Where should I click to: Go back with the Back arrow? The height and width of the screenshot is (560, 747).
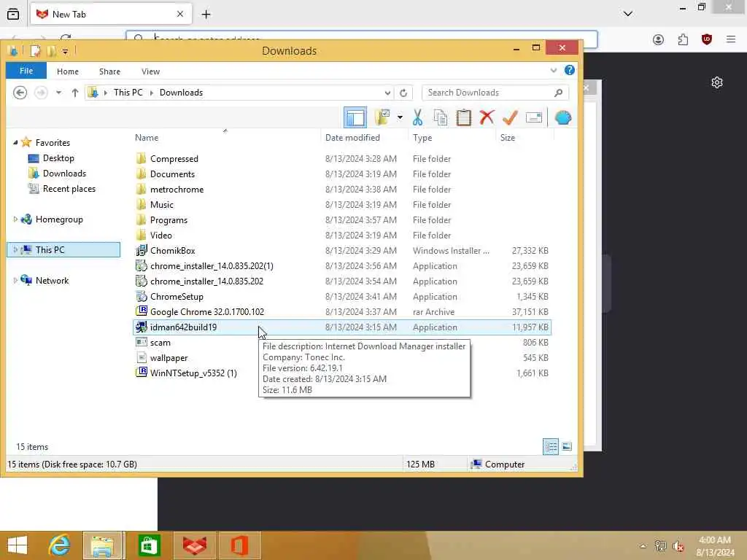coord(20,93)
